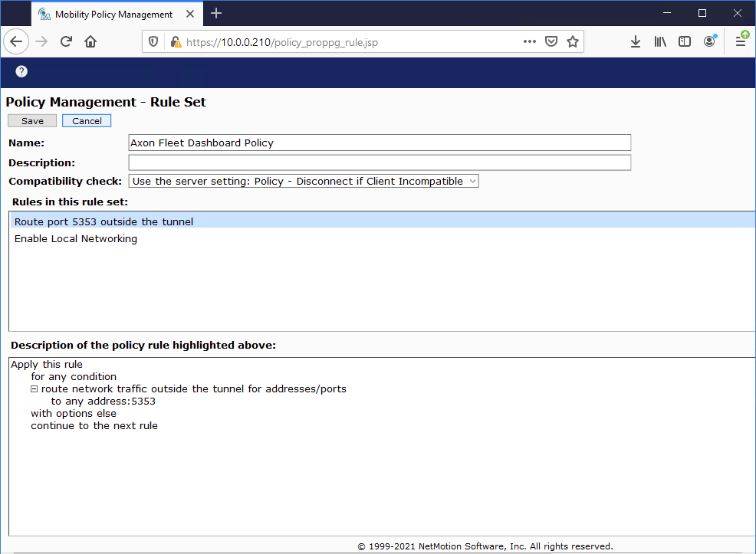
Task: Collapse the route network traffic action
Action: tap(35, 389)
